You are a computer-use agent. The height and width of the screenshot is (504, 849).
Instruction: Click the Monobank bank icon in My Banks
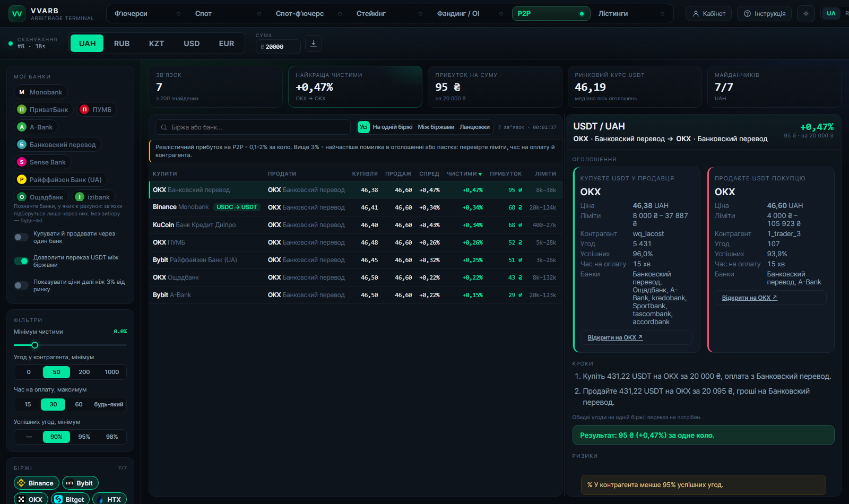pos(22,92)
